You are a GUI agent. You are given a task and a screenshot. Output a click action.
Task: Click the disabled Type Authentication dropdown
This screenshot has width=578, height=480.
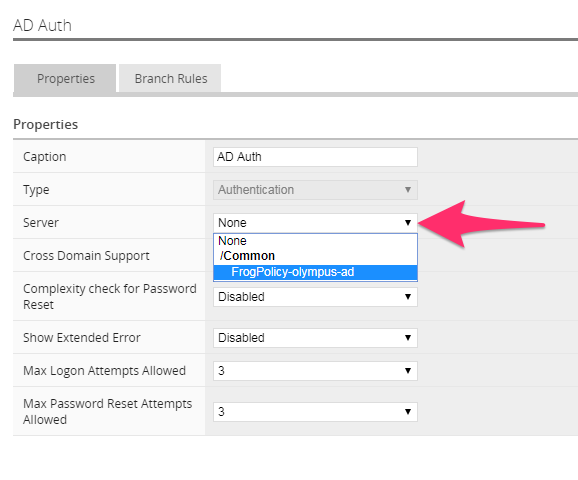point(315,190)
